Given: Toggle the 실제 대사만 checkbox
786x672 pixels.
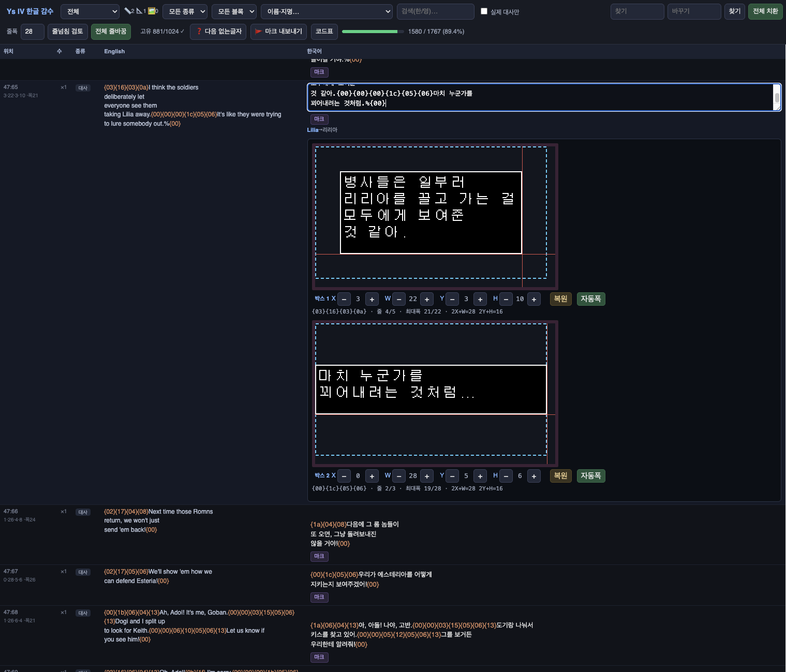Looking at the screenshot, I should [484, 11].
